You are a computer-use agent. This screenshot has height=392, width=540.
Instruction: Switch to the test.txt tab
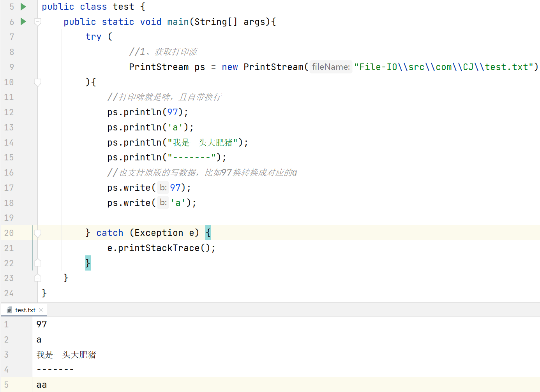tap(25, 310)
